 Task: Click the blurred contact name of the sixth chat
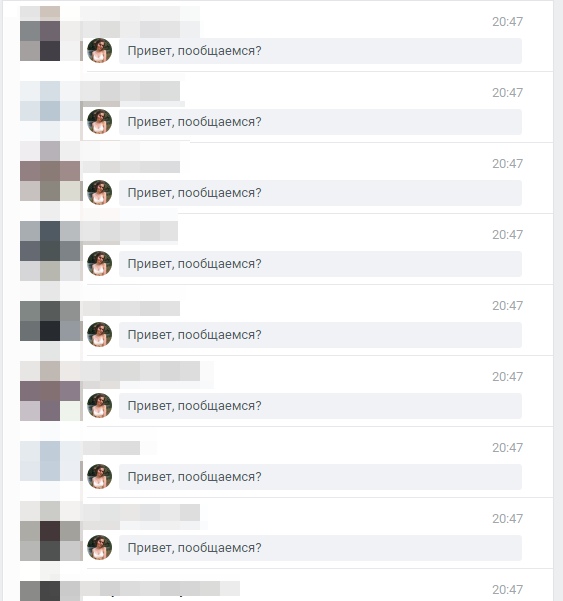click(x=140, y=371)
